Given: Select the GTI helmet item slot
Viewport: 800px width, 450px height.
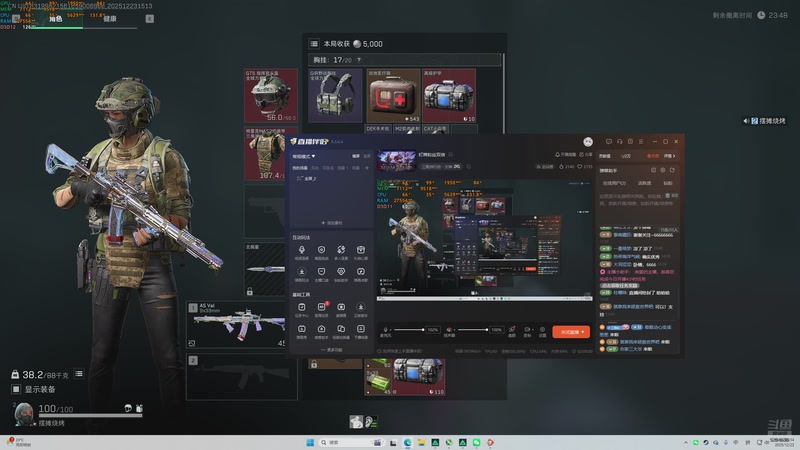Looking at the screenshot, I should pos(270,95).
